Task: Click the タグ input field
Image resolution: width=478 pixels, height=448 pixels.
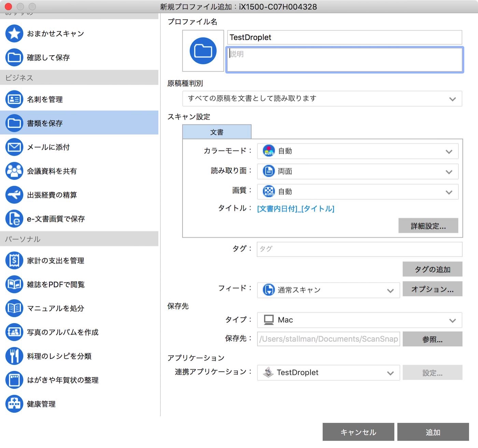Action: click(360, 249)
